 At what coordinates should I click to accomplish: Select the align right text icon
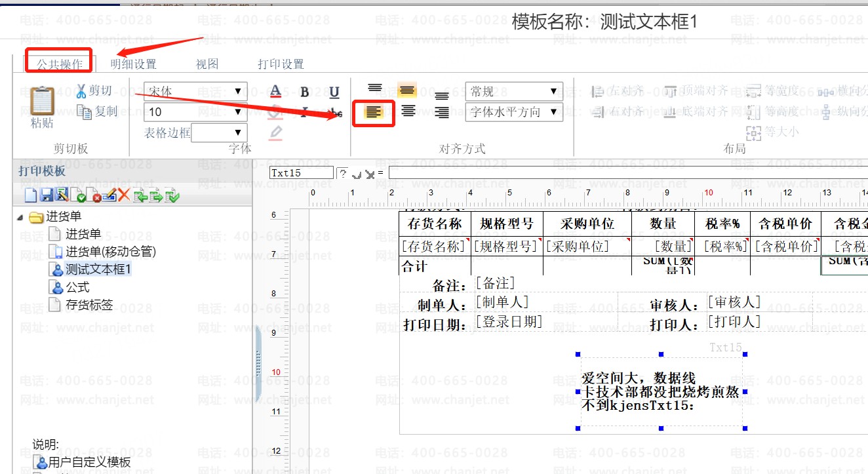point(442,112)
